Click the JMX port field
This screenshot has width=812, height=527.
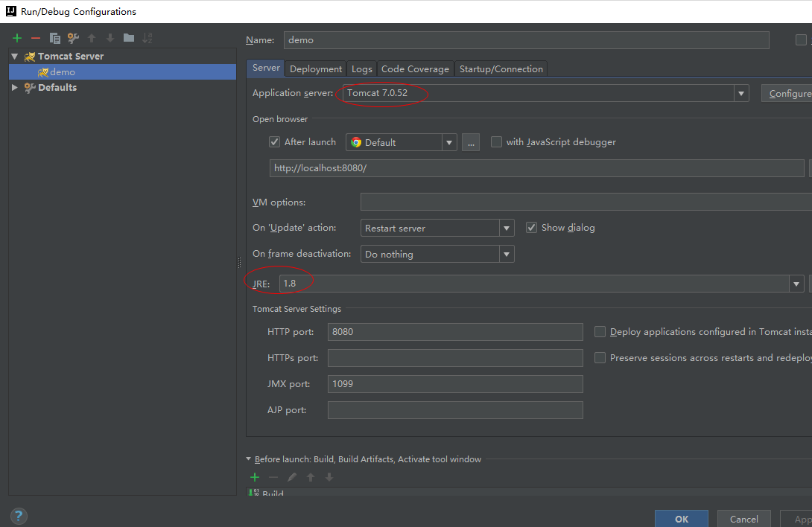coord(455,383)
